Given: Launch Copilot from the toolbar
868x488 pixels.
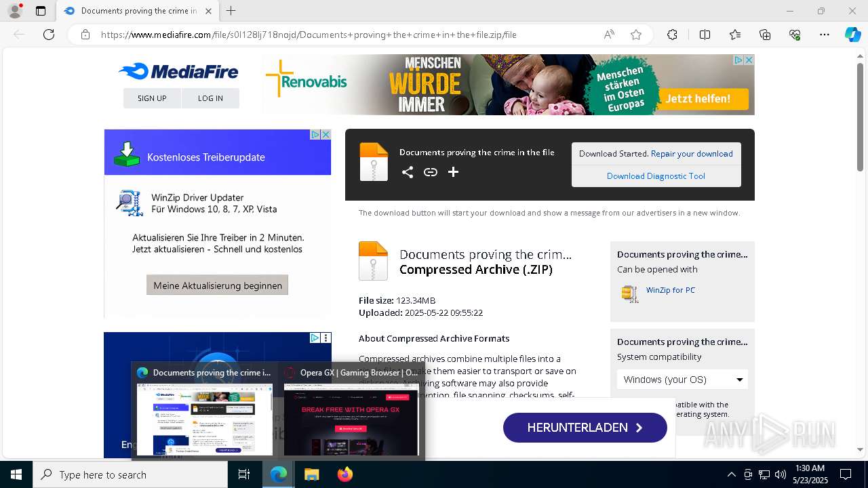Looking at the screenshot, I should 852,35.
